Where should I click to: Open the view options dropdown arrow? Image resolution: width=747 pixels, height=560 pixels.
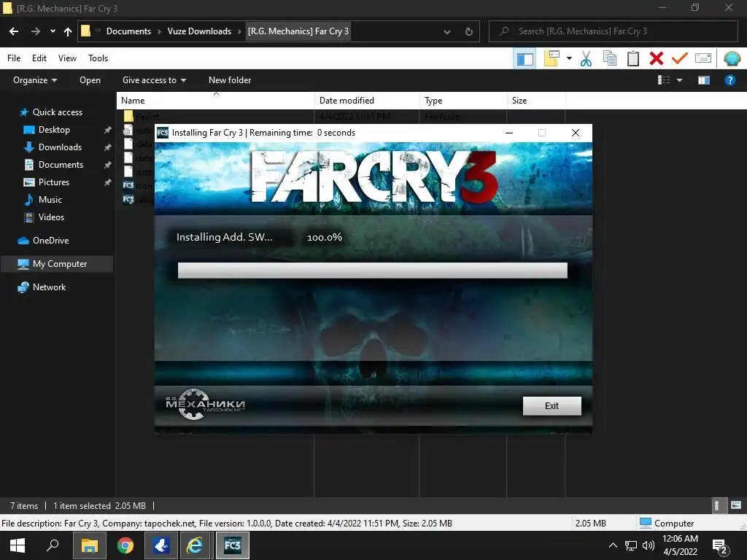pyautogui.click(x=679, y=80)
